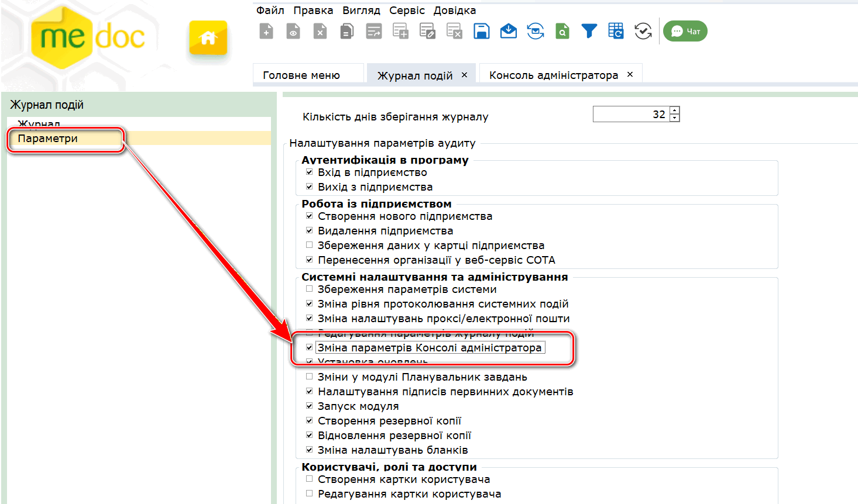This screenshot has height=504, width=858.
Task: Click the blue funnel filter icon
Action: pyautogui.click(x=589, y=32)
